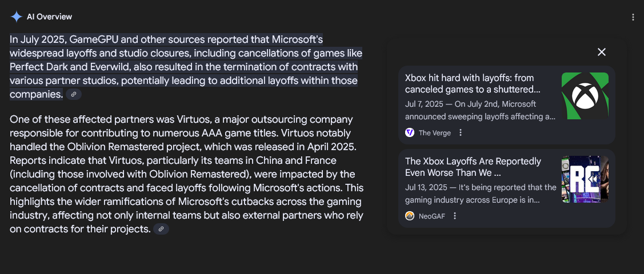This screenshot has width=644, height=274.
Task: Click the 'AI Overview' heading label
Action: click(49, 17)
